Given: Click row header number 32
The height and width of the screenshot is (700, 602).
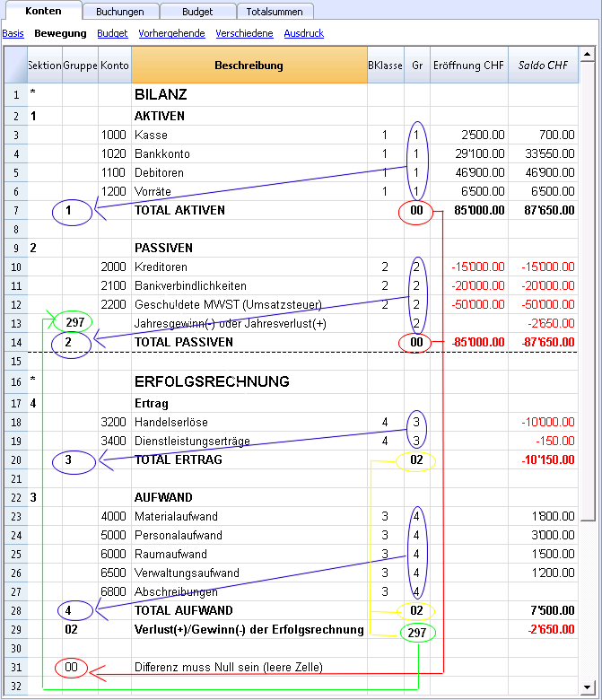Looking at the screenshot, I should tap(16, 687).
